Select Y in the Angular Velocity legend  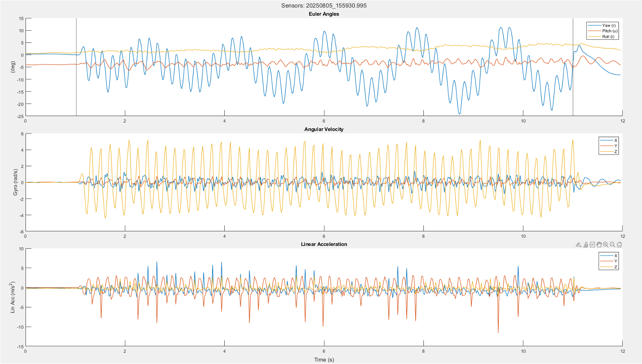[x=608, y=146]
